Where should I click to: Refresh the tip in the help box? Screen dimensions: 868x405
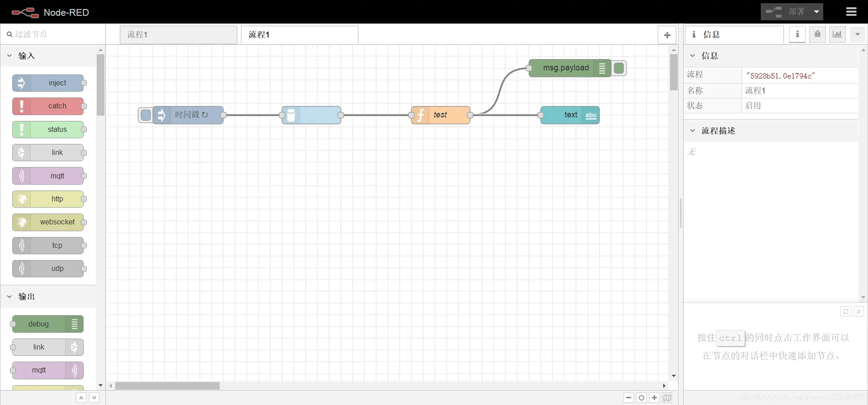pos(845,311)
